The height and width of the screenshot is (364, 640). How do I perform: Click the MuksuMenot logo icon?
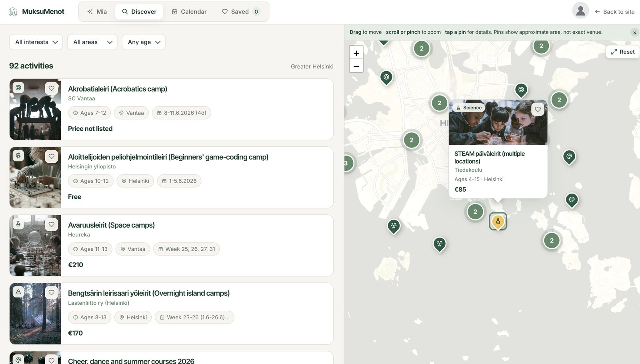tap(13, 12)
